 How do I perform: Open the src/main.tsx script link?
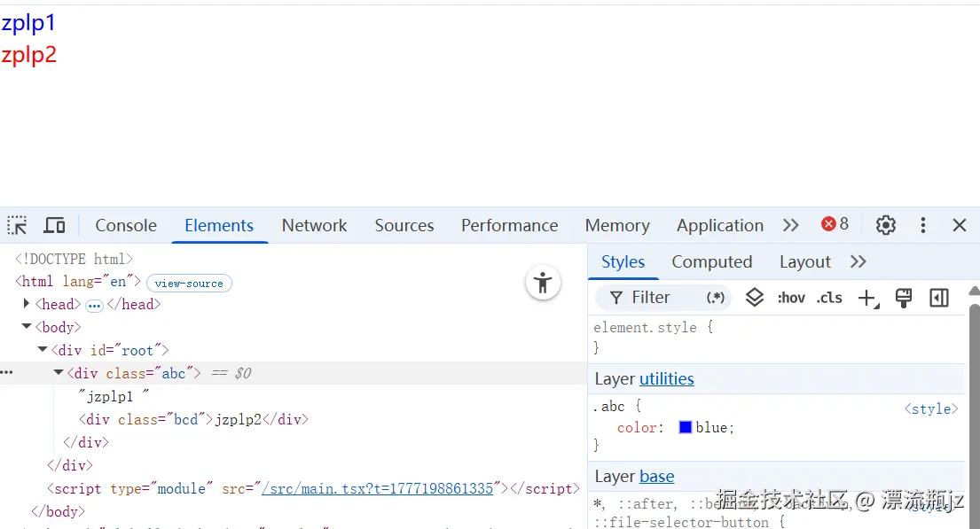point(377,488)
